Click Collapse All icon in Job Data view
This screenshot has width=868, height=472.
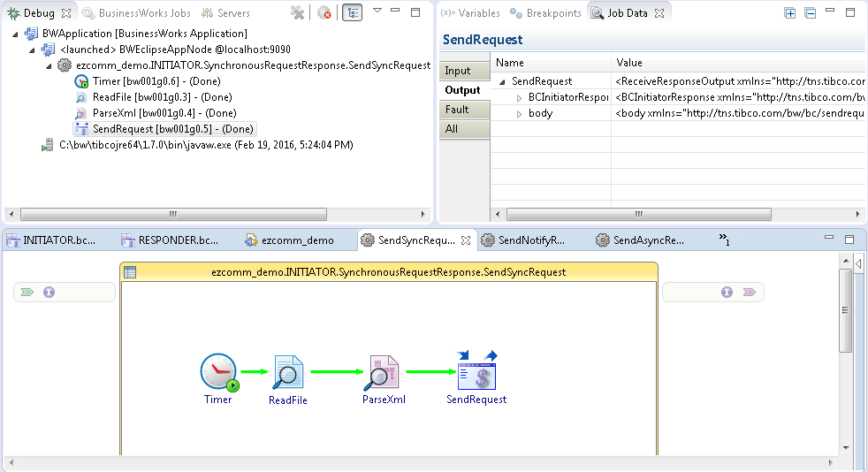[810, 12]
